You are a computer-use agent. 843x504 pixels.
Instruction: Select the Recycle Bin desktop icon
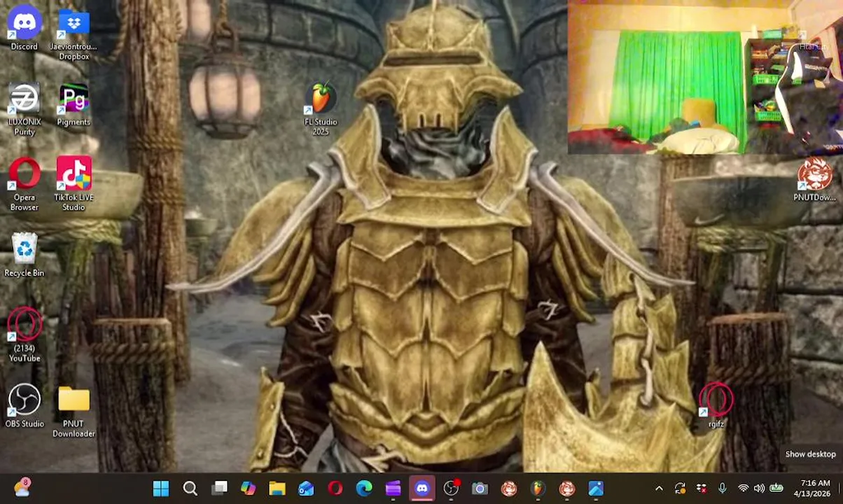(25, 255)
